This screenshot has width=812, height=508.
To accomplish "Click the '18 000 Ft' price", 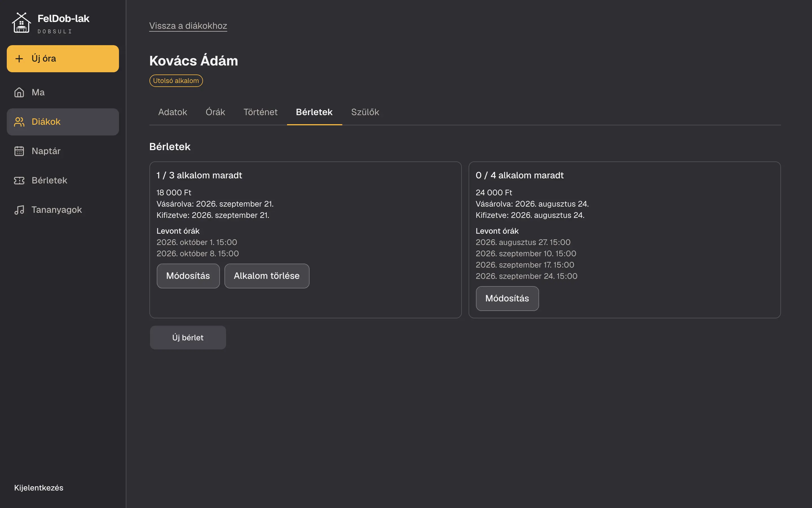I will click(x=173, y=192).
